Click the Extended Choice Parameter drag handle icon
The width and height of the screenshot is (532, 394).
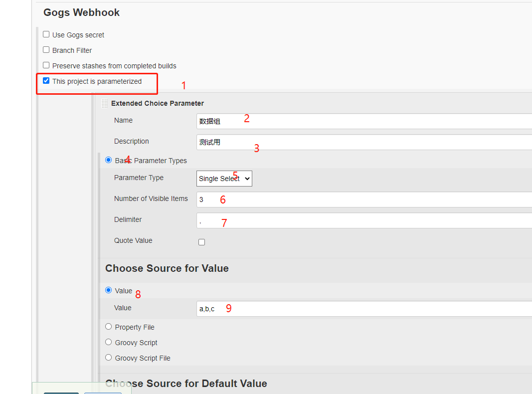104,103
